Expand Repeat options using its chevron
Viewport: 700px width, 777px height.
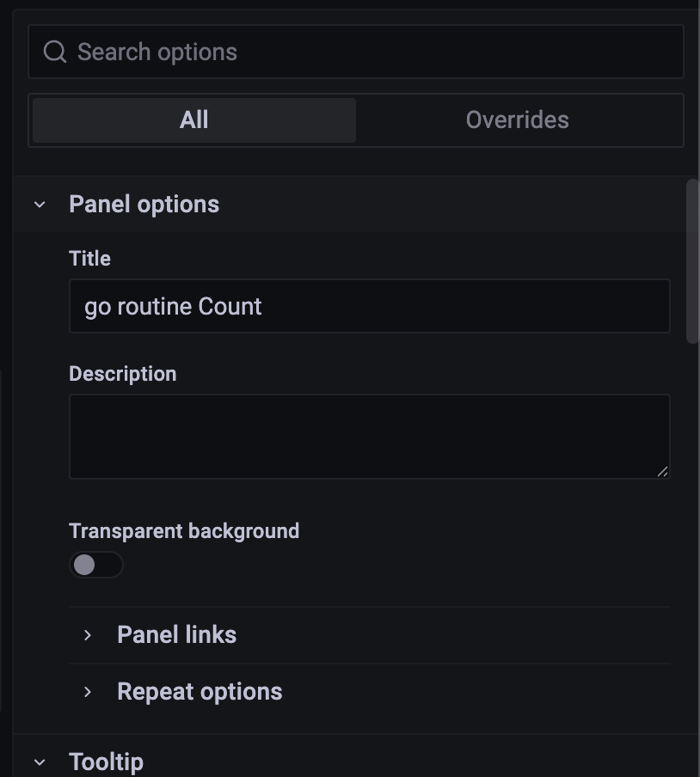click(x=88, y=692)
